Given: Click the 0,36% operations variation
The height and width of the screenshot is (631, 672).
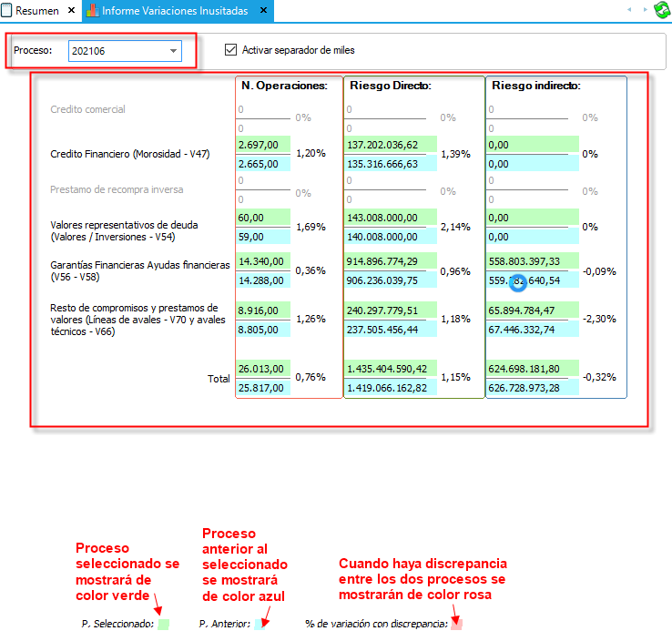Looking at the screenshot, I should point(311,270).
